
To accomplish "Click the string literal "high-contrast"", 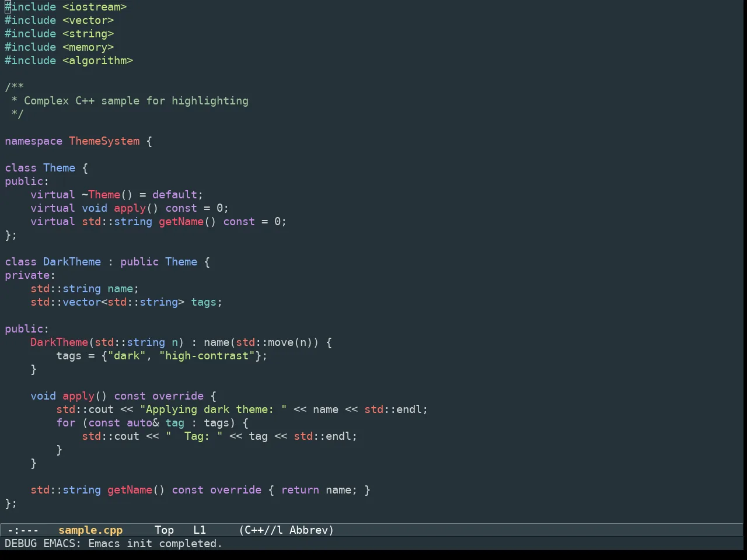I will [207, 356].
